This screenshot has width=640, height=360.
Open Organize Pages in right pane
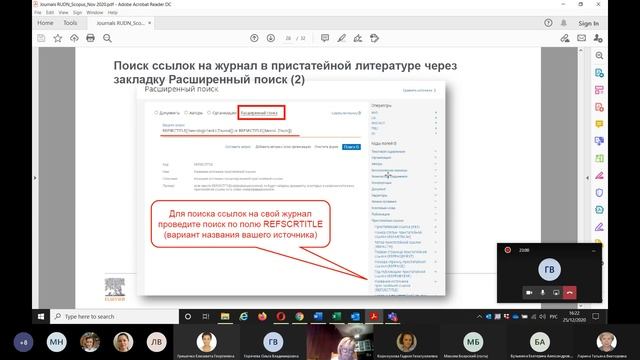click(x=599, y=158)
